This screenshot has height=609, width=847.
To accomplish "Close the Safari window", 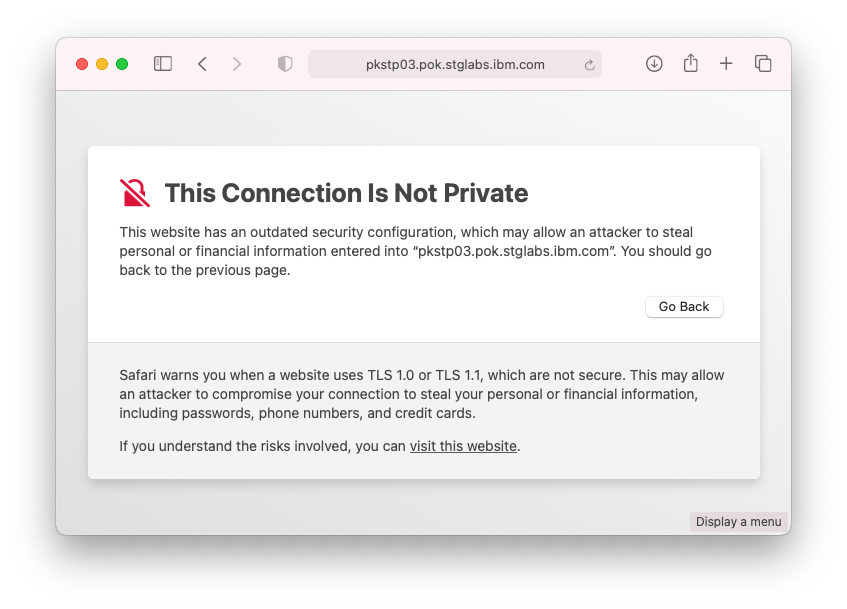I will tap(82, 64).
